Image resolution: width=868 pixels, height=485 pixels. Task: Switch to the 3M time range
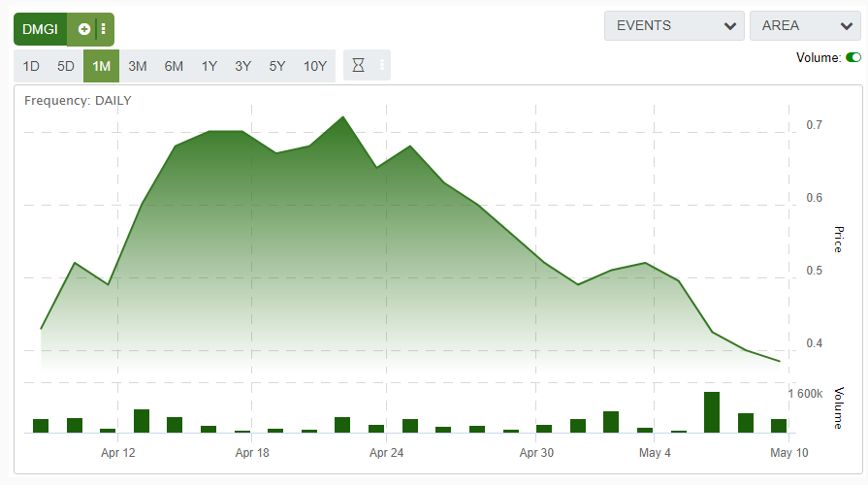[x=138, y=66]
